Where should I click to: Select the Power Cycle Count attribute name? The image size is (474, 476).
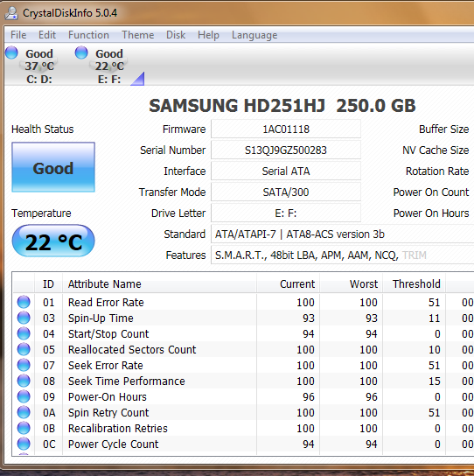pyautogui.click(x=113, y=444)
